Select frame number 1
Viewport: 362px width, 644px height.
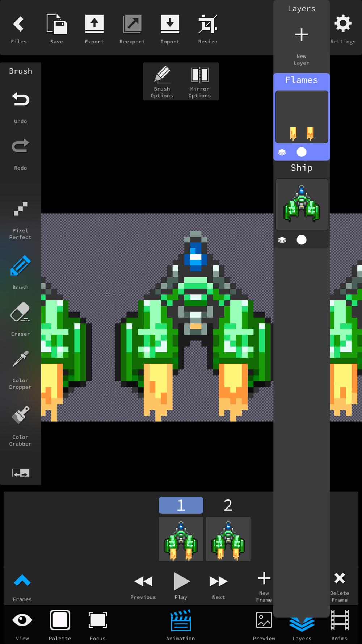(181, 505)
